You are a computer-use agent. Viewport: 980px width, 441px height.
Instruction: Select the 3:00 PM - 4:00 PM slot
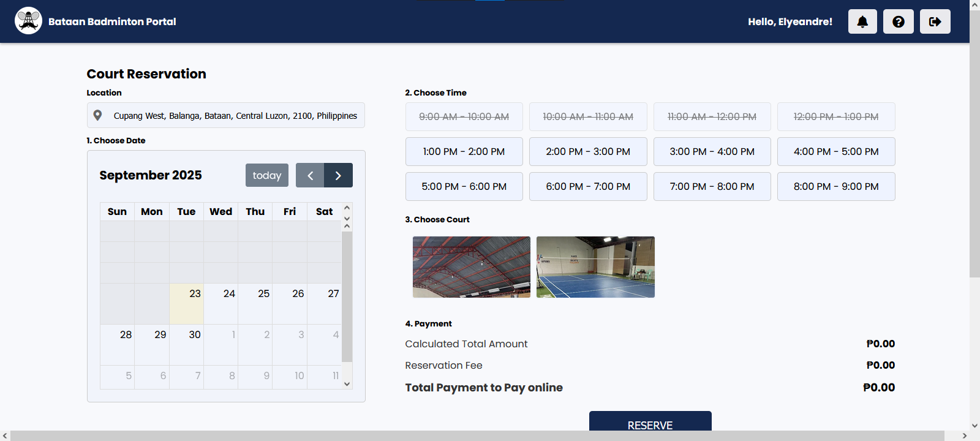pyautogui.click(x=712, y=151)
